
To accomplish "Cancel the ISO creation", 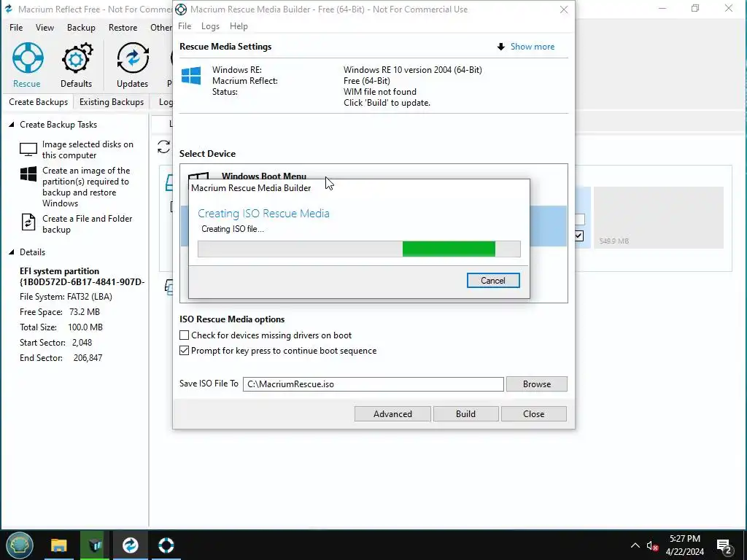I will (493, 281).
